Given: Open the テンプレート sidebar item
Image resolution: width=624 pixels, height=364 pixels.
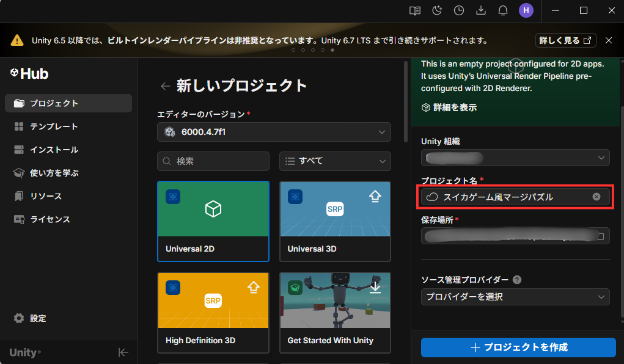Looking at the screenshot, I should (68, 126).
